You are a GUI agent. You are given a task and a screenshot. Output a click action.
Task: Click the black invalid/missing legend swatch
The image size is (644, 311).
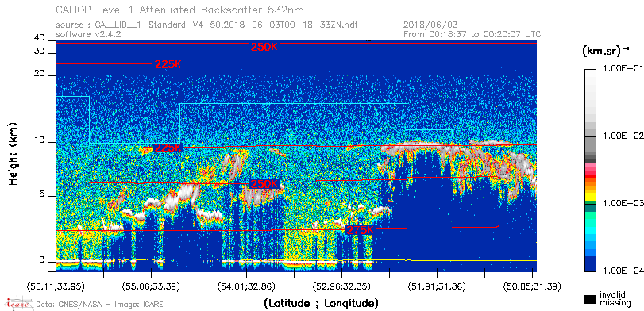point(590,299)
